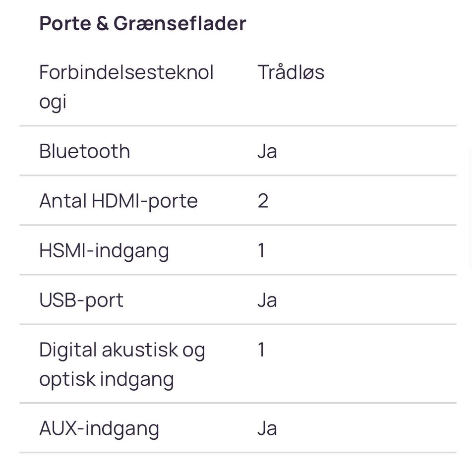Click the "HSMI-indgang" label
476x474 pixels.
(x=104, y=250)
